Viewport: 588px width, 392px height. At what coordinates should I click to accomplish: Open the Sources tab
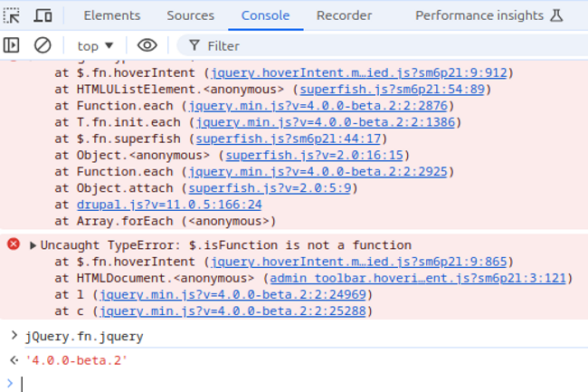click(x=191, y=15)
